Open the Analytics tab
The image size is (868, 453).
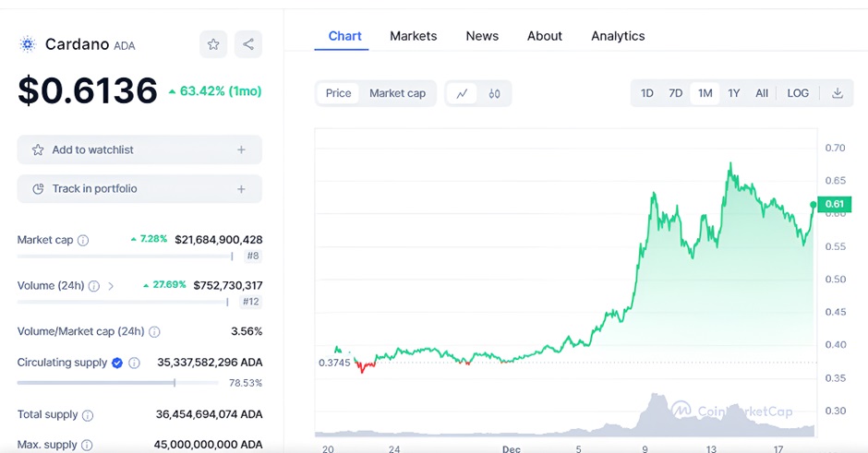[x=618, y=36]
